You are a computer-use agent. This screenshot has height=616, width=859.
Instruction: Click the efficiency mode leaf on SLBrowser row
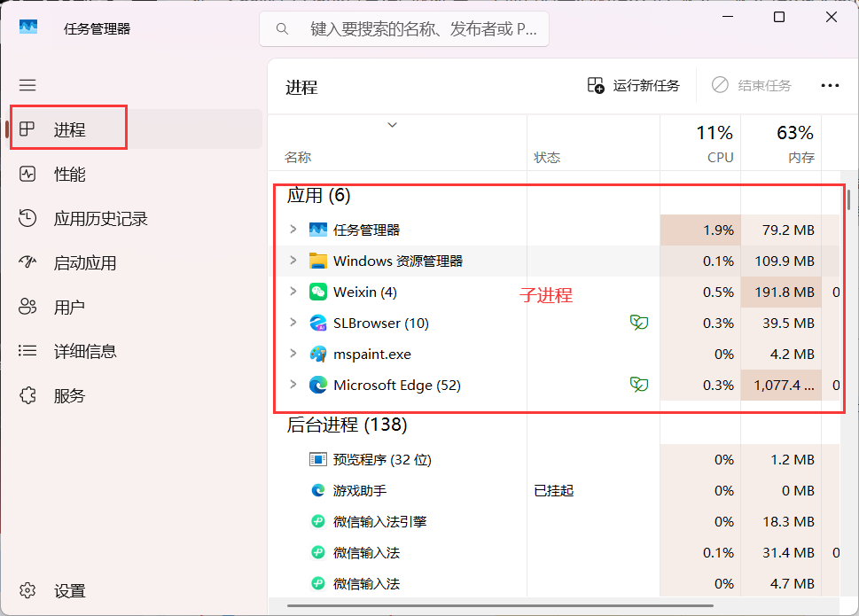tap(639, 323)
